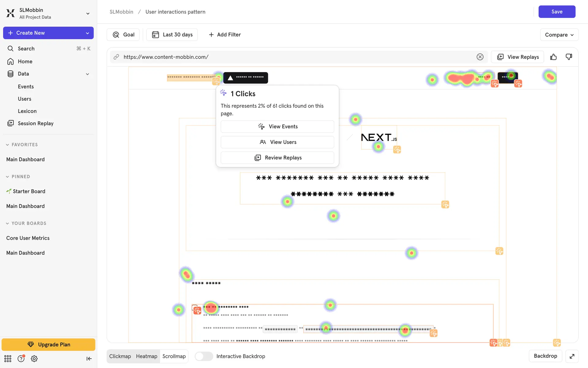The image size is (588, 368).
Task: Click the View Events button
Action: (277, 127)
